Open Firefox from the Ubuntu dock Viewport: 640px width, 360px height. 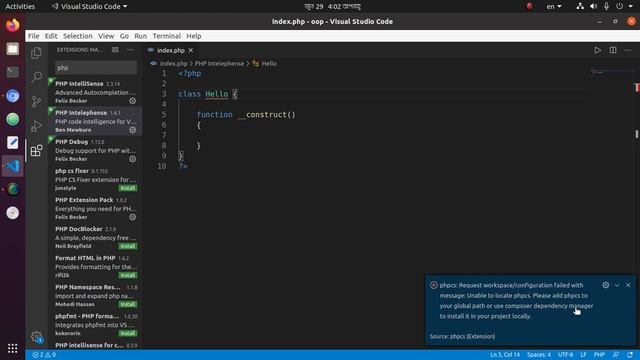tap(13, 25)
